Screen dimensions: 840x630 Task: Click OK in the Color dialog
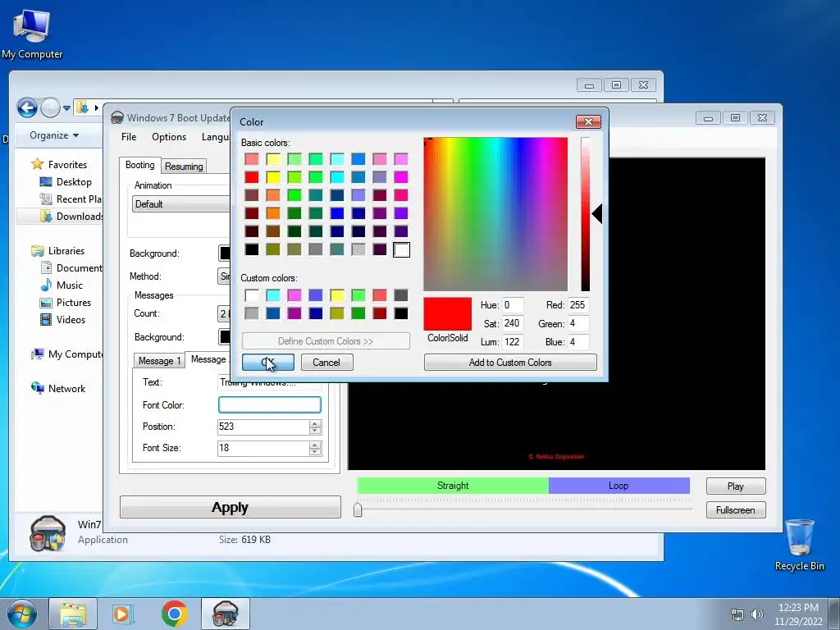tap(268, 362)
